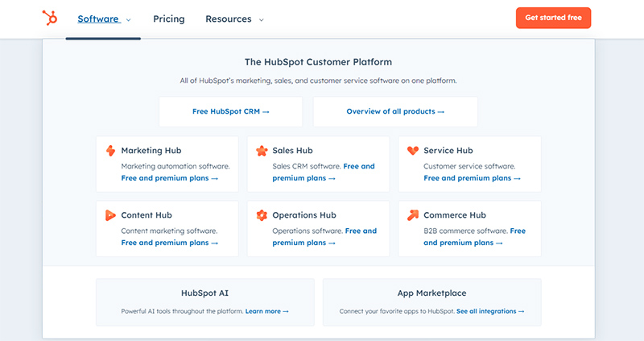Open the Resources navigation menu

pyautogui.click(x=229, y=19)
